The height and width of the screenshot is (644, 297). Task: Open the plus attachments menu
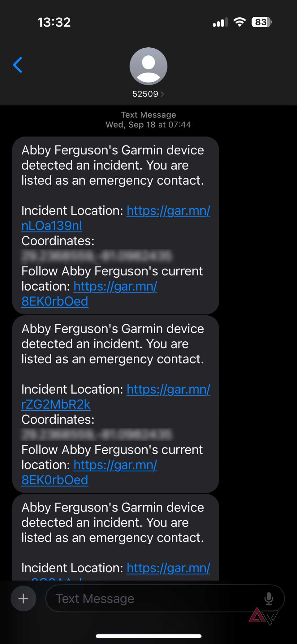click(x=23, y=598)
